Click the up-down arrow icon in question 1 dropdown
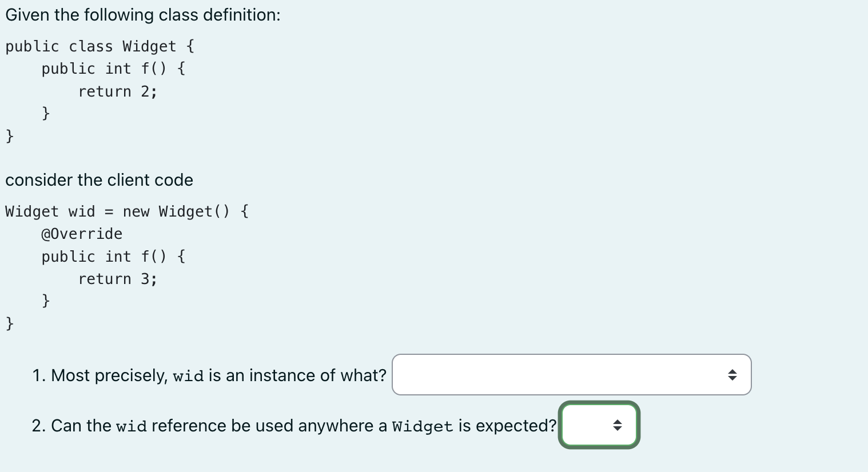Screen dimensions: 868x472 (x=732, y=375)
